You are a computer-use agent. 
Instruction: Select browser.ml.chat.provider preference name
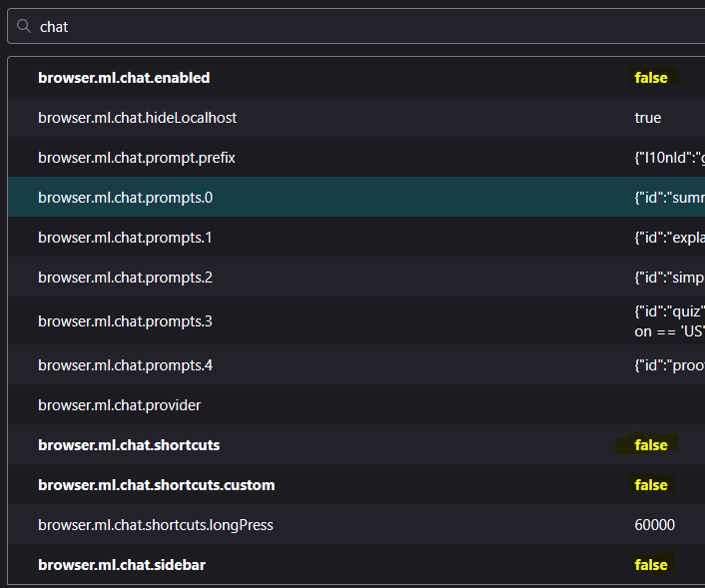pos(120,405)
